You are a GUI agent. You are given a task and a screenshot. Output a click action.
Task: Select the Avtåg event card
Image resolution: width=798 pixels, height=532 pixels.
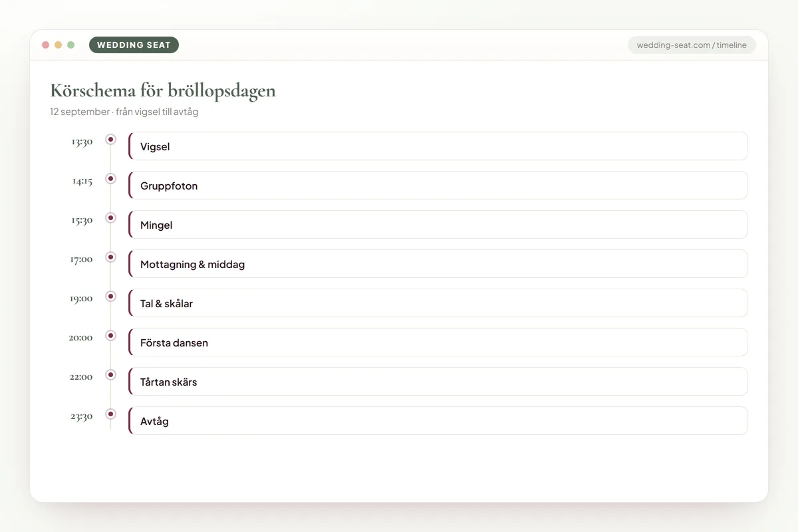click(438, 421)
